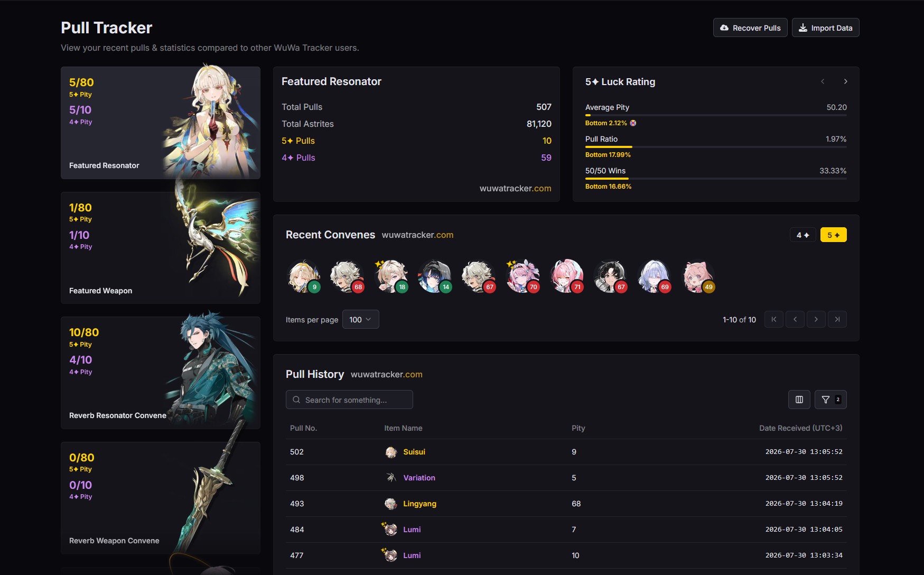Click black-haired avatar with pity badge 67
The image size is (924, 575).
tap(610, 276)
